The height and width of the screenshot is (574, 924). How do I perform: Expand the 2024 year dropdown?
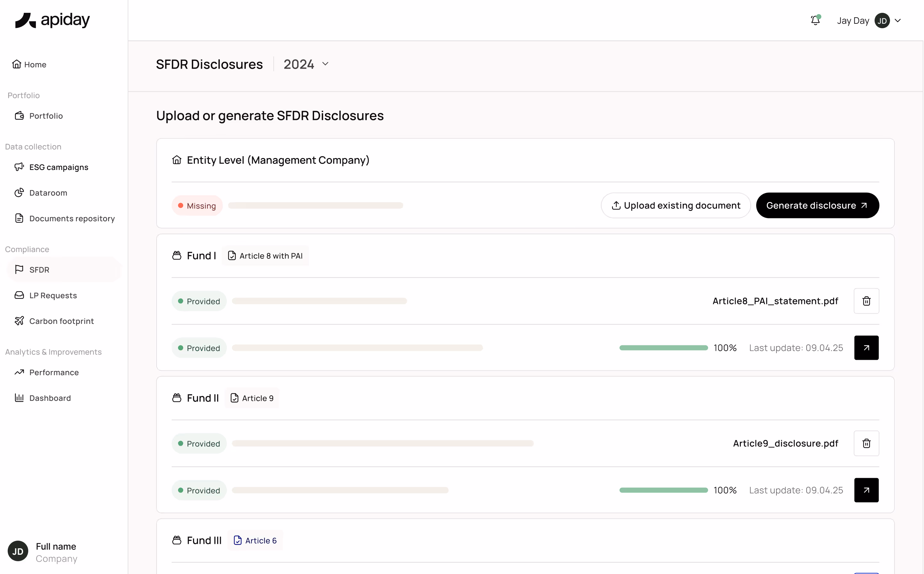pyautogui.click(x=306, y=64)
